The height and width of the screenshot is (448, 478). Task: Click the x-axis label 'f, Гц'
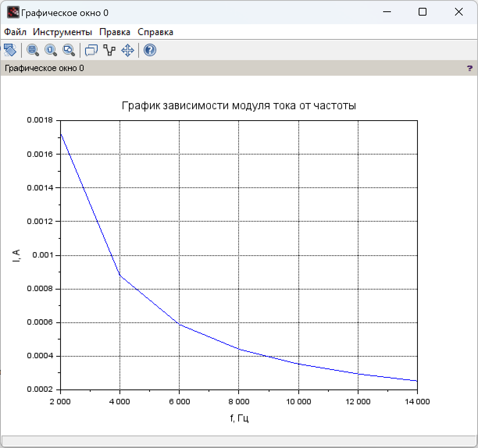coord(239,418)
